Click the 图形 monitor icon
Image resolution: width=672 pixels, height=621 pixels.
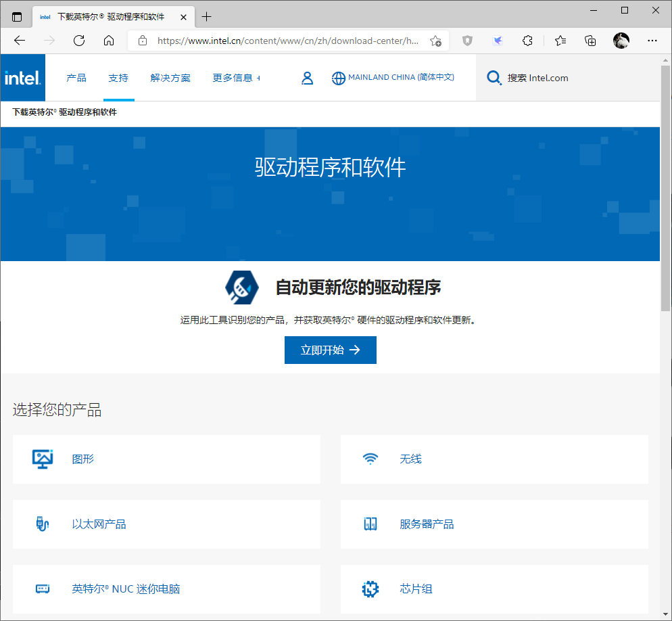pos(43,459)
